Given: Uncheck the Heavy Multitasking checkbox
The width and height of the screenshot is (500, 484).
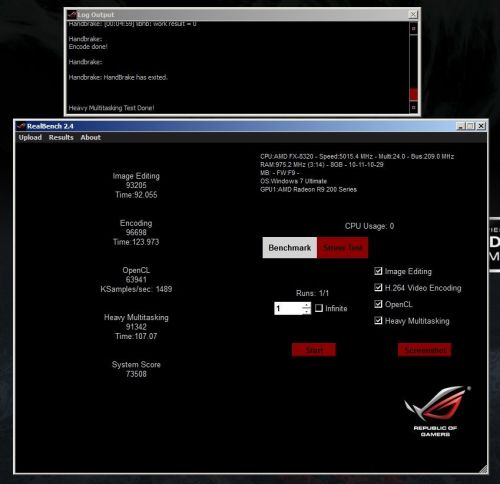Looking at the screenshot, I should click(378, 321).
